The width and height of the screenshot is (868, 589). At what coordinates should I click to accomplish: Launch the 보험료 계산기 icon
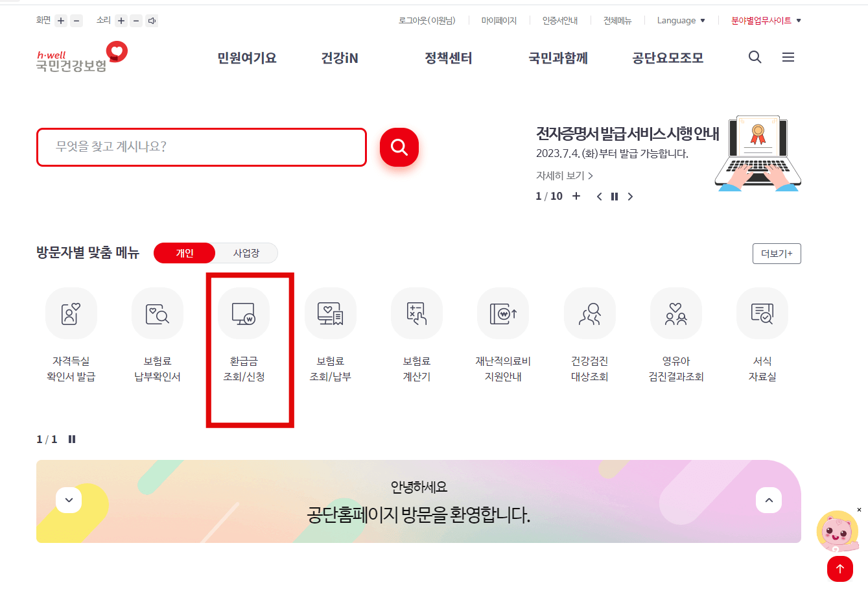point(416,313)
